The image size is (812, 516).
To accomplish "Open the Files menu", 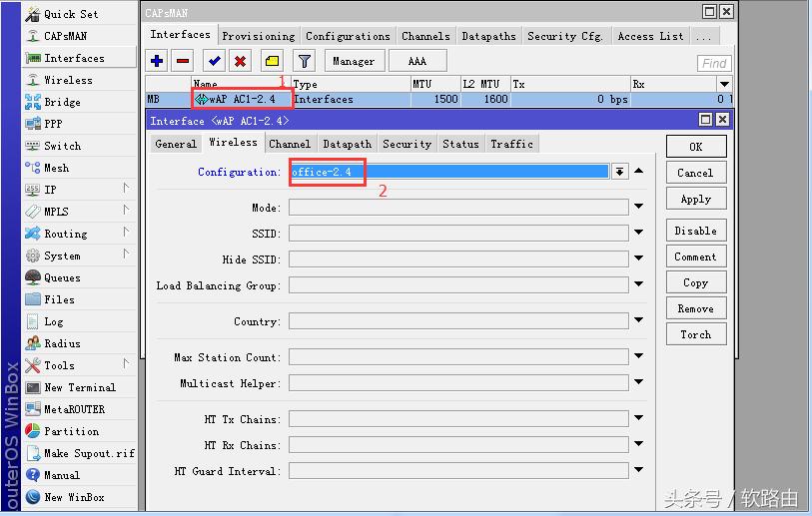I will click(79, 299).
